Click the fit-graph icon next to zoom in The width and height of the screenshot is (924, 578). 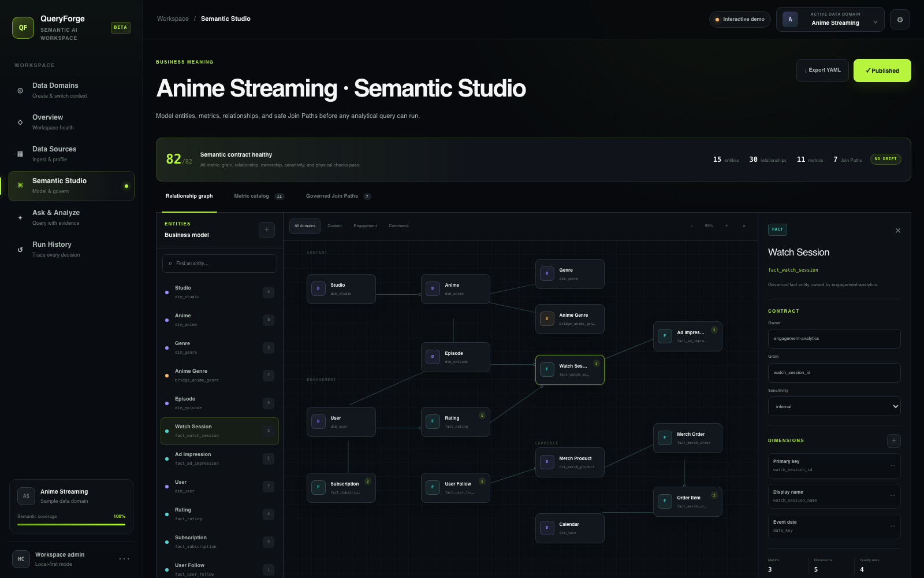pos(744,226)
